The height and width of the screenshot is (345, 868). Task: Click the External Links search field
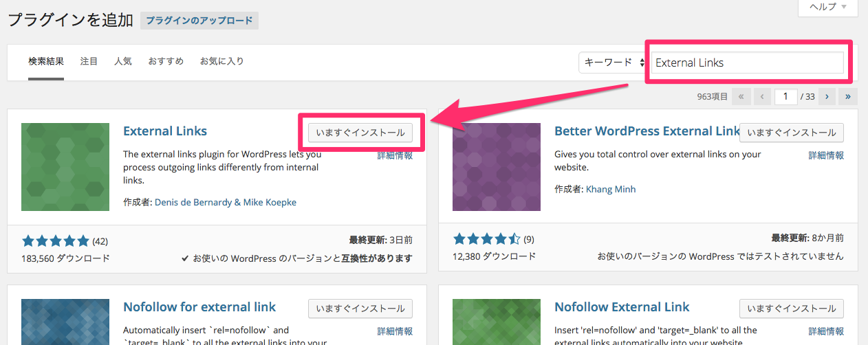(747, 63)
